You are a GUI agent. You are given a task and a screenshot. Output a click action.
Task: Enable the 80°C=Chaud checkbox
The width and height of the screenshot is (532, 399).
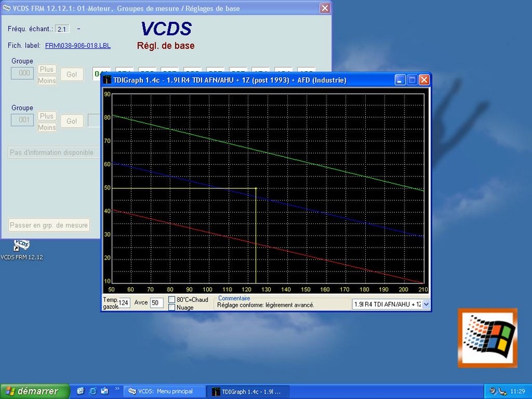(x=172, y=300)
